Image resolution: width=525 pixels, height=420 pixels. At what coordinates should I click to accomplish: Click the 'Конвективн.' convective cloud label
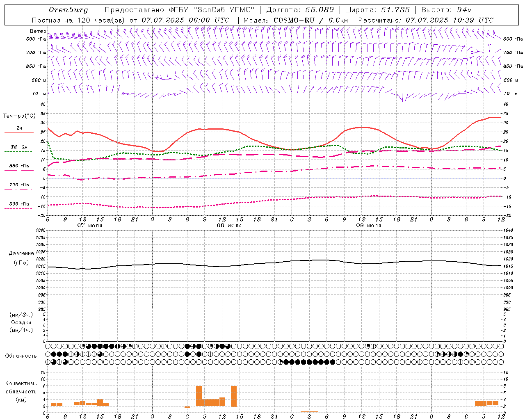[x=21, y=383]
